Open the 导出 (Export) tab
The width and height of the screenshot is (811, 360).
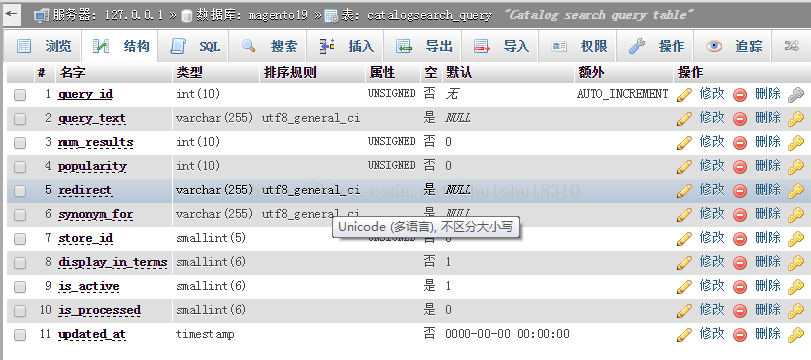click(x=423, y=47)
